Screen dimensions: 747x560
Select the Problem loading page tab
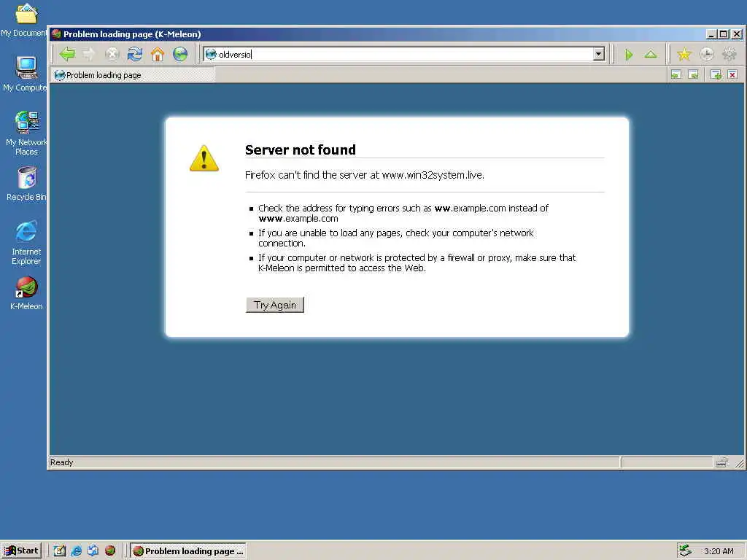133,75
